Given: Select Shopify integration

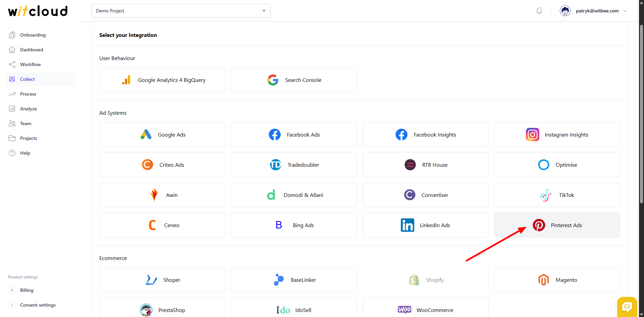Looking at the screenshot, I should [x=426, y=280].
